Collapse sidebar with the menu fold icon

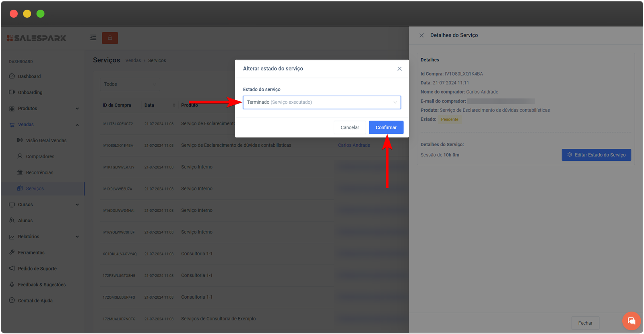[93, 37]
